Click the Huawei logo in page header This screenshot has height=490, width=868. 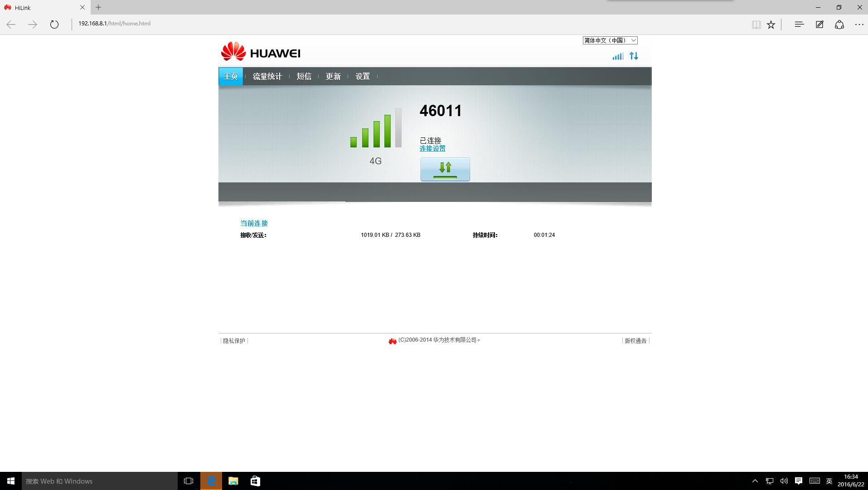click(x=261, y=51)
